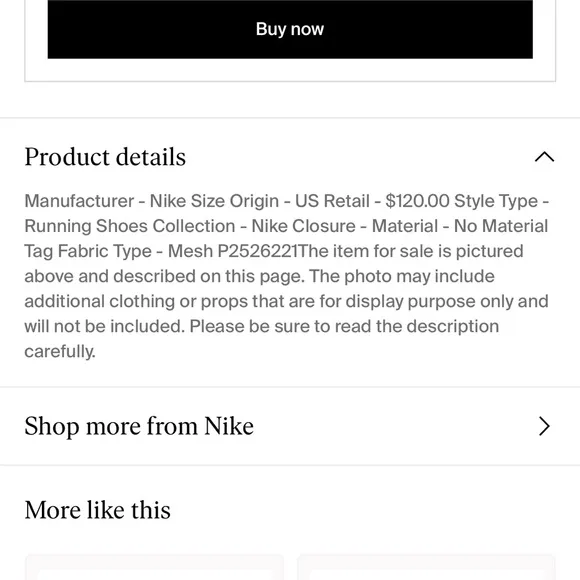Click the word carefully in the description
Viewport: 580px width, 580px height.
pos(60,352)
